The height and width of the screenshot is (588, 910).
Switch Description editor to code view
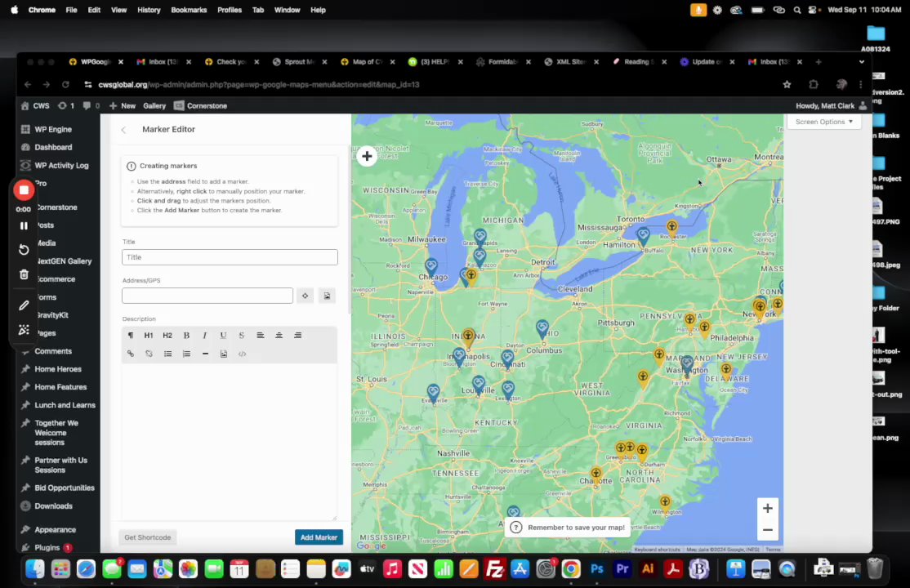[242, 354]
